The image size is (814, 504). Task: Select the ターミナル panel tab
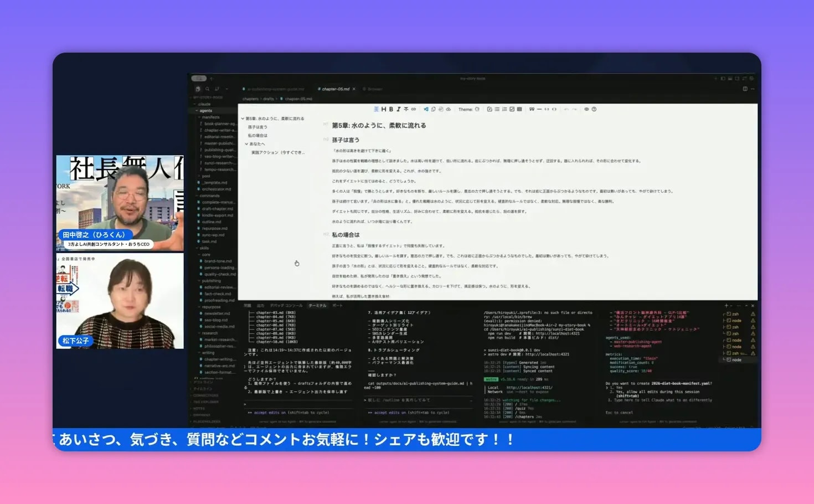pyautogui.click(x=317, y=306)
